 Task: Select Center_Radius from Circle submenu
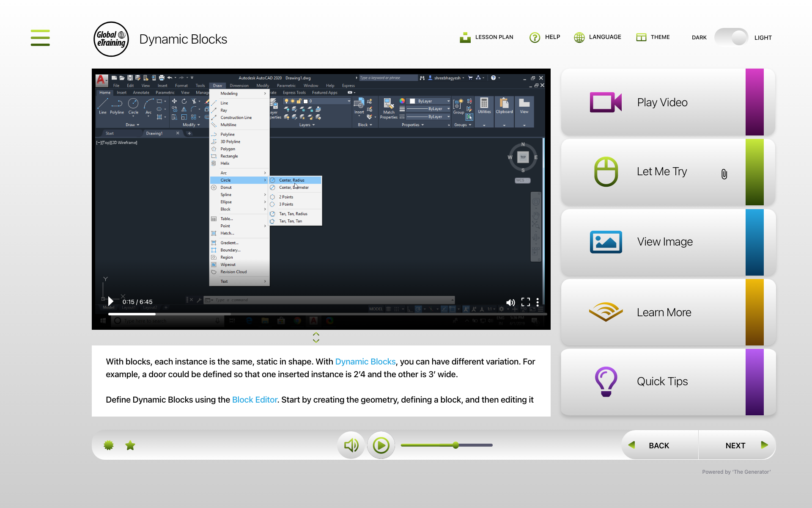[x=292, y=179]
